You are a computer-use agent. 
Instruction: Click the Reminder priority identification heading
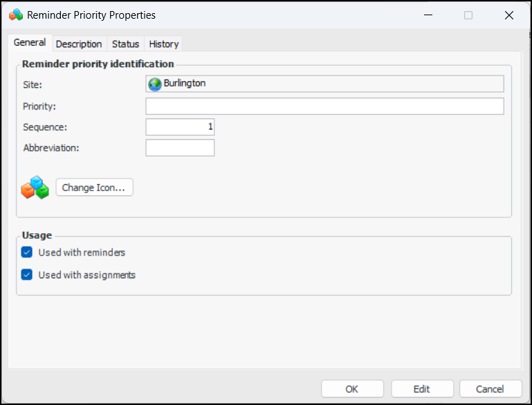[98, 64]
